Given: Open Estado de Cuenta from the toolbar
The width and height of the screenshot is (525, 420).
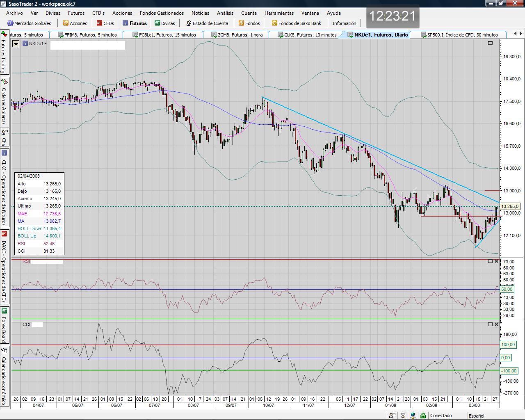Looking at the screenshot, I should 207,23.
